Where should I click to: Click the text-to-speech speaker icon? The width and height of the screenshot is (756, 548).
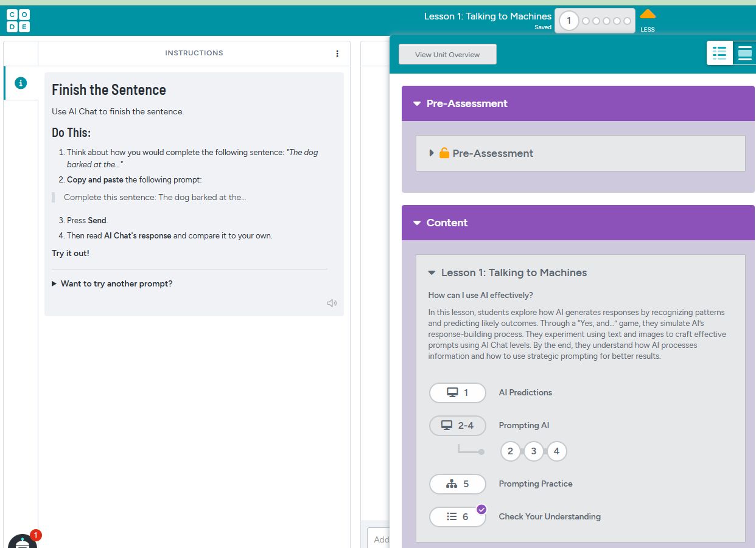(332, 303)
